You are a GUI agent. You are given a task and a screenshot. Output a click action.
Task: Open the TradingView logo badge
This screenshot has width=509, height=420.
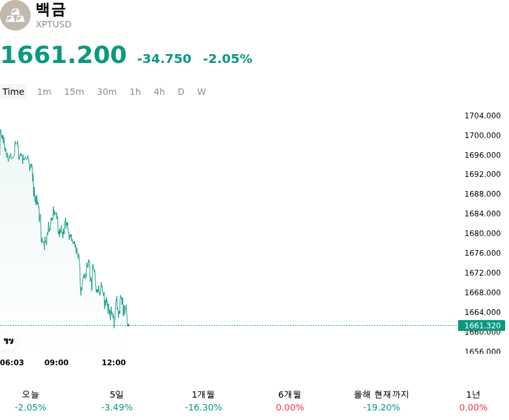[x=8, y=341]
